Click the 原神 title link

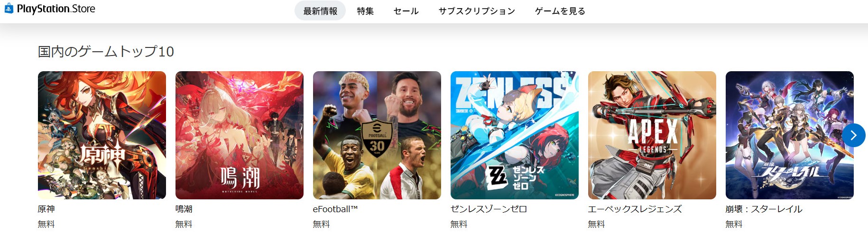(46, 209)
